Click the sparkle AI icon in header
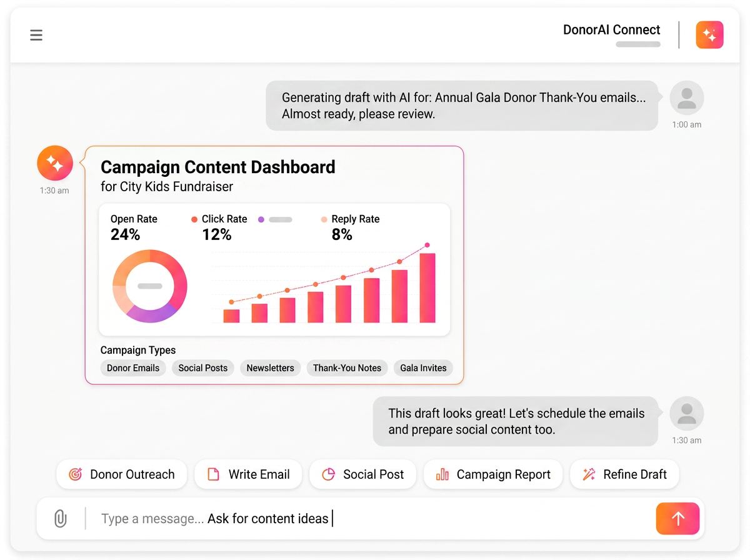Viewport: 750px width, 560px height. 709,35
